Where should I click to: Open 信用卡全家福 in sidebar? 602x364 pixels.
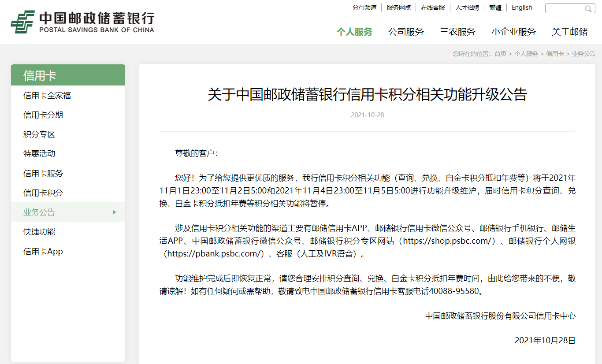[68, 96]
